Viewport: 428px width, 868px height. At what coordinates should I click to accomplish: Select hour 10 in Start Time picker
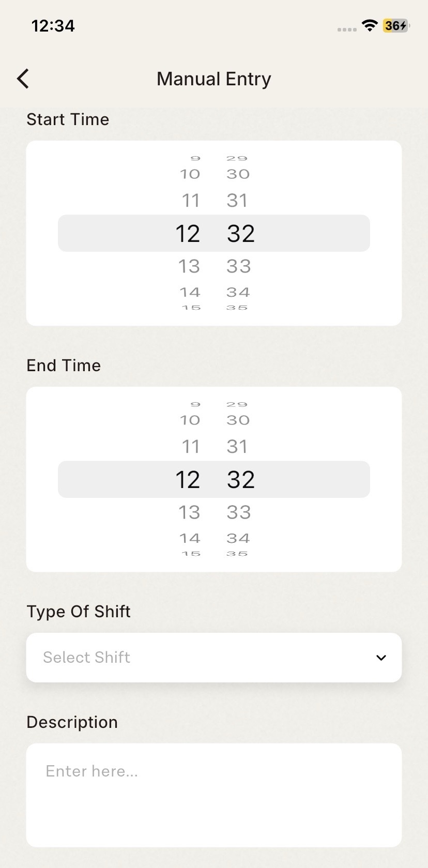pos(190,174)
